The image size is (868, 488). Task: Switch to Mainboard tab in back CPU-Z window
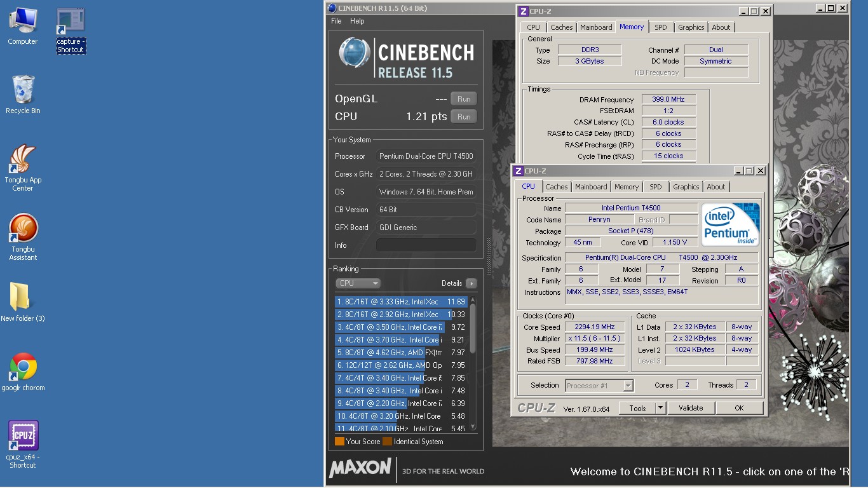tap(596, 27)
